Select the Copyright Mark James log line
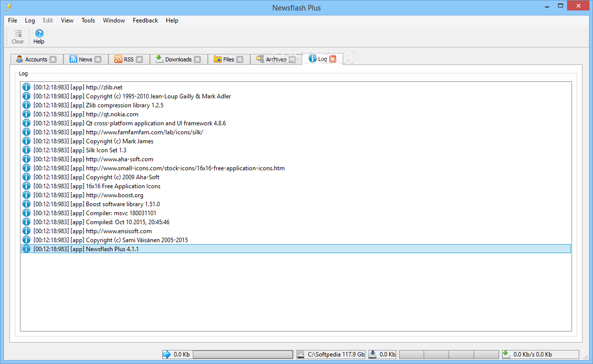 (296, 141)
